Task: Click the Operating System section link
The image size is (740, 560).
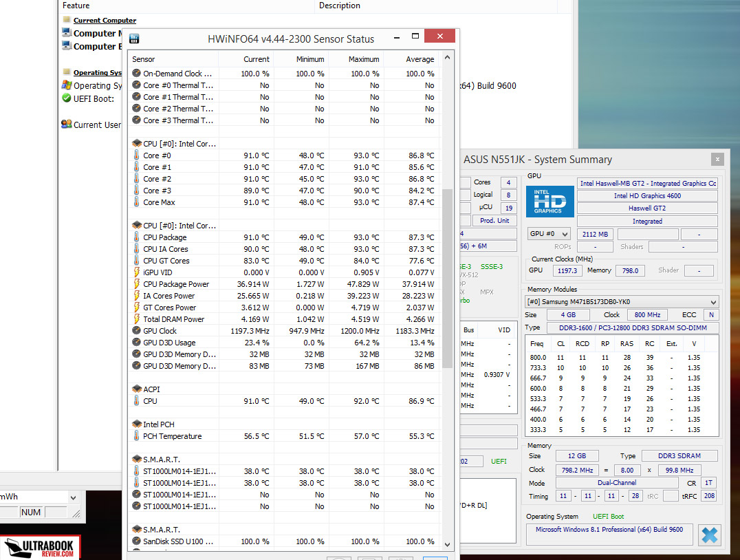Action: tap(97, 72)
